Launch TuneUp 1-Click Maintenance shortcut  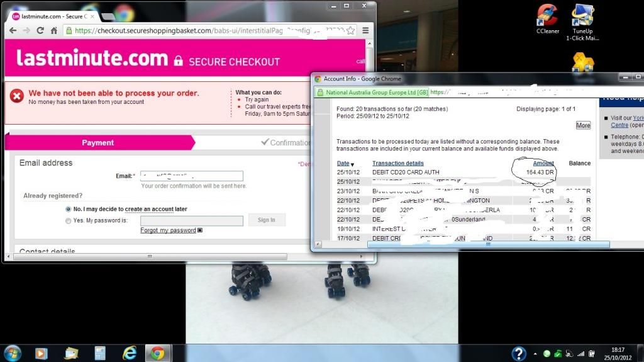(582, 19)
